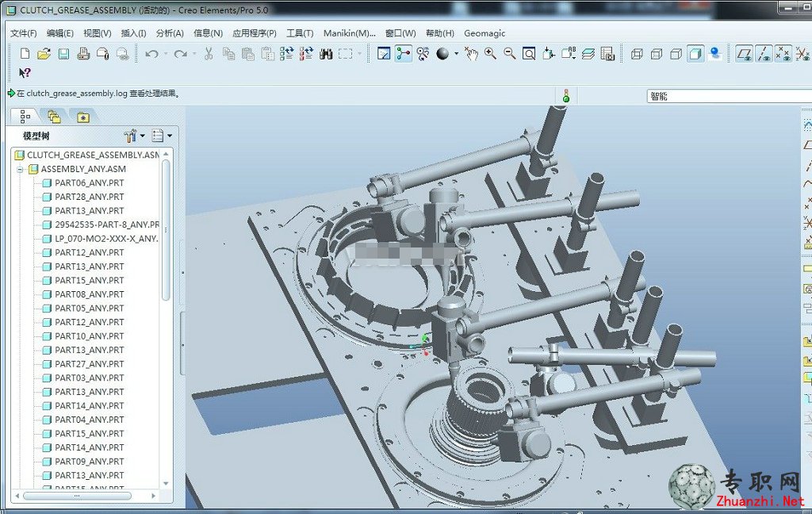Click the model tree horizontal scrollbar thumb

click(x=77, y=496)
